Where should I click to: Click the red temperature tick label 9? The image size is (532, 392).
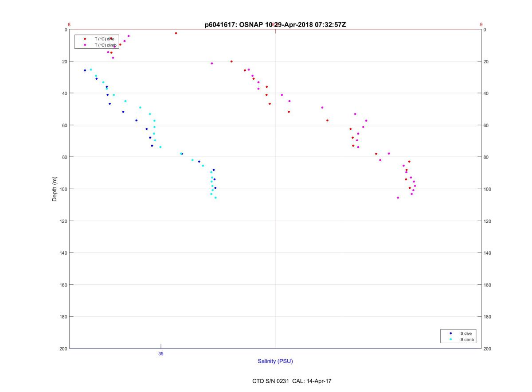(x=481, y=25)
